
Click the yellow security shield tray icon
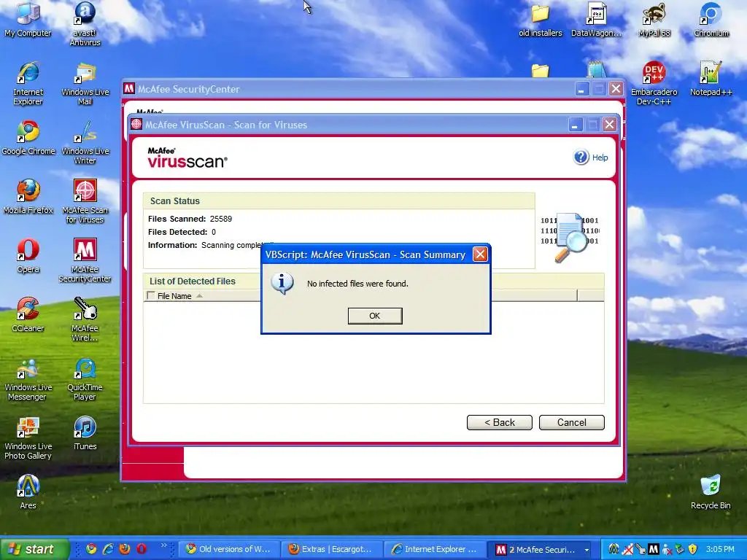[693, 549]
